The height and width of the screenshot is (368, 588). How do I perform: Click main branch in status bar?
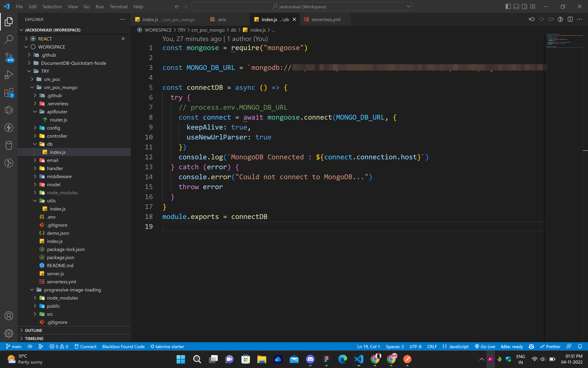14,346
